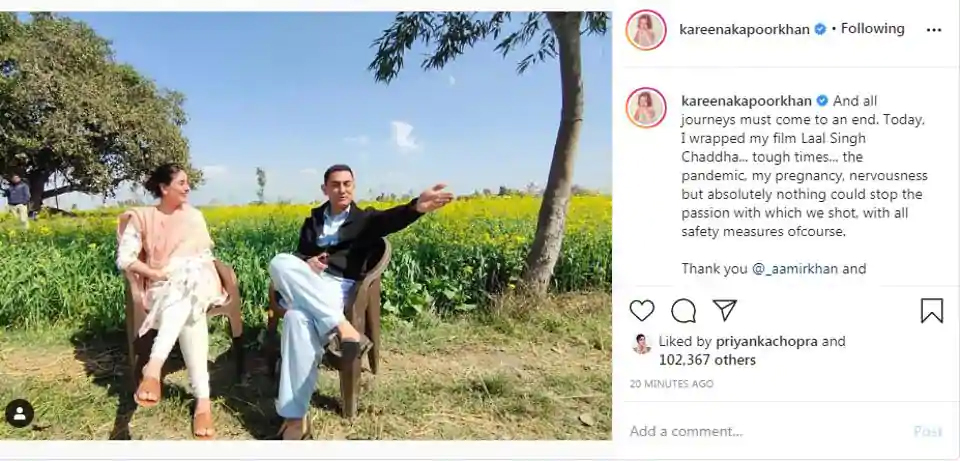Open comments with the speech bubble icon
960x461 pixels.
pyautogui.click(x=683, y=310)
